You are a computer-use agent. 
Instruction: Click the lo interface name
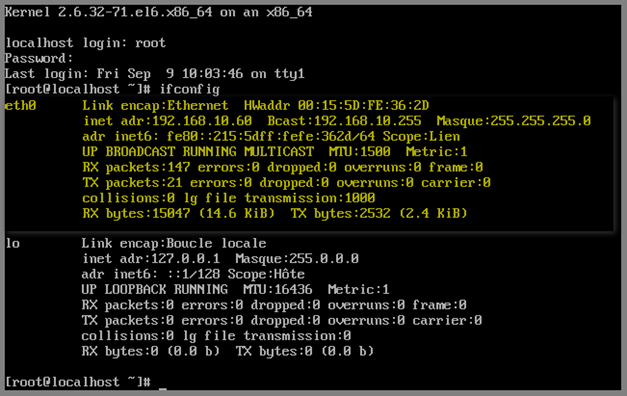click(12, 243)
